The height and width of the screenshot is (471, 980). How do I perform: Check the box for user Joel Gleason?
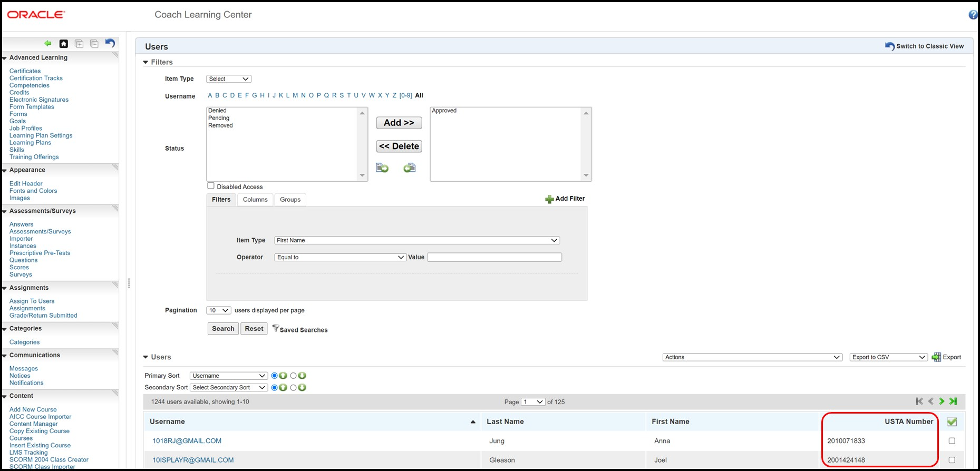point(952,460)
